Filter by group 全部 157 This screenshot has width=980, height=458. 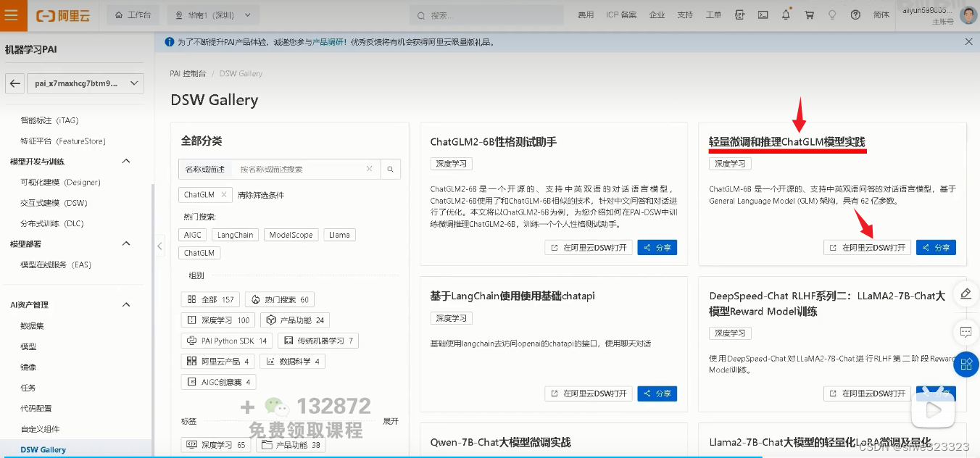pyautogui.click(x=211, y=299)
